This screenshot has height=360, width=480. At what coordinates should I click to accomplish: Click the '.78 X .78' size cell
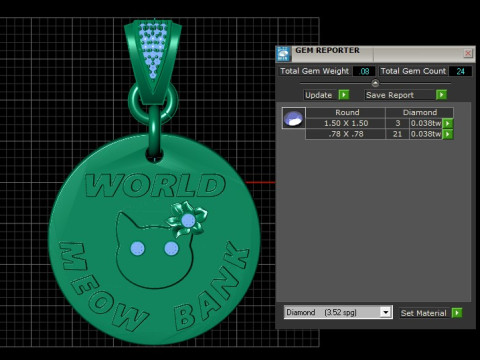pyautogui.click(x=346, y=134)
